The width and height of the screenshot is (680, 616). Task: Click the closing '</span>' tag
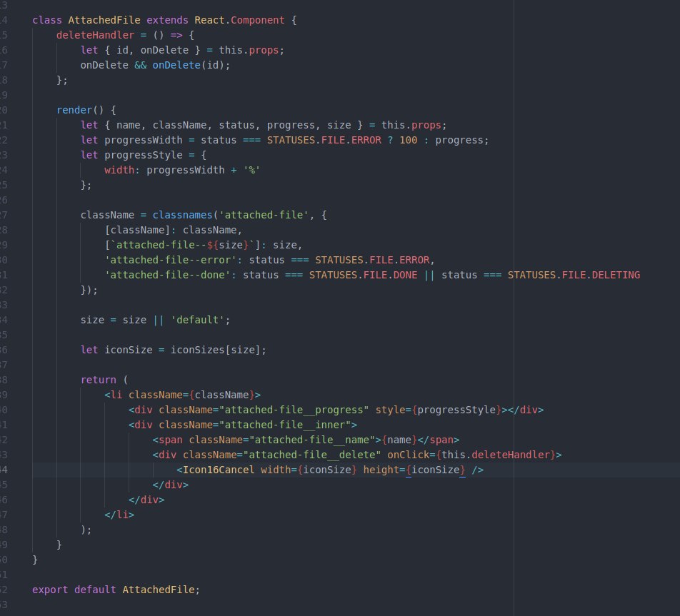[438, 440]
